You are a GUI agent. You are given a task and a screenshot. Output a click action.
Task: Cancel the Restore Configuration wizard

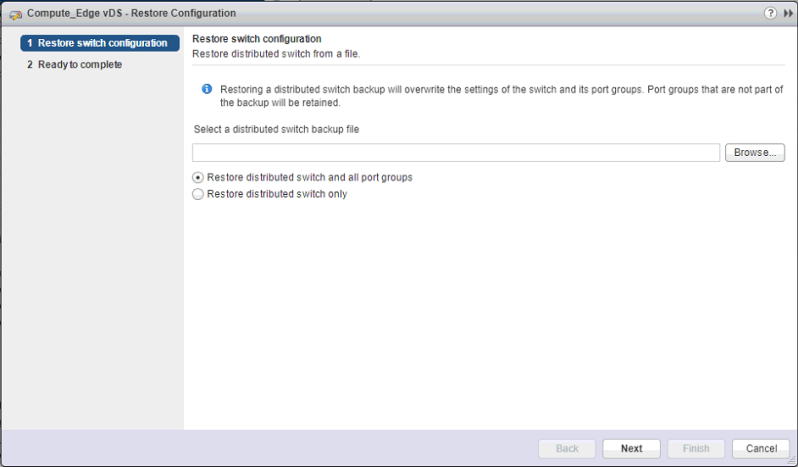[761, 448]
